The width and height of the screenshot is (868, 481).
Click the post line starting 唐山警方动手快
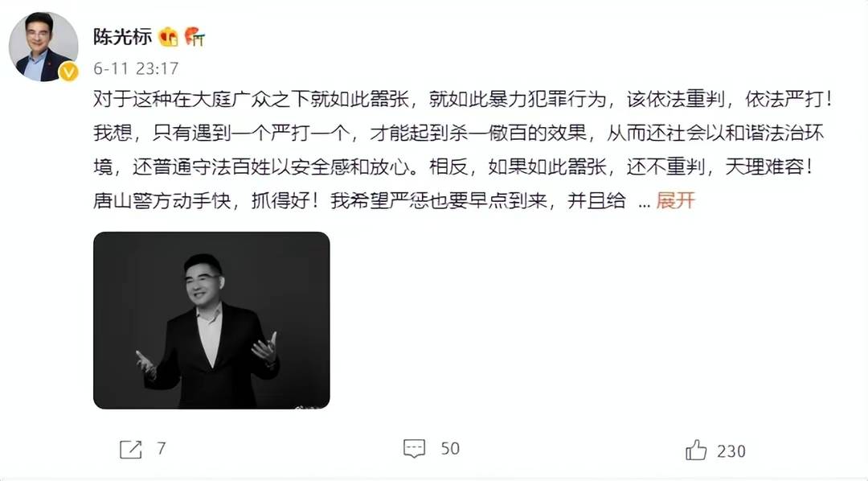point(359,200)
